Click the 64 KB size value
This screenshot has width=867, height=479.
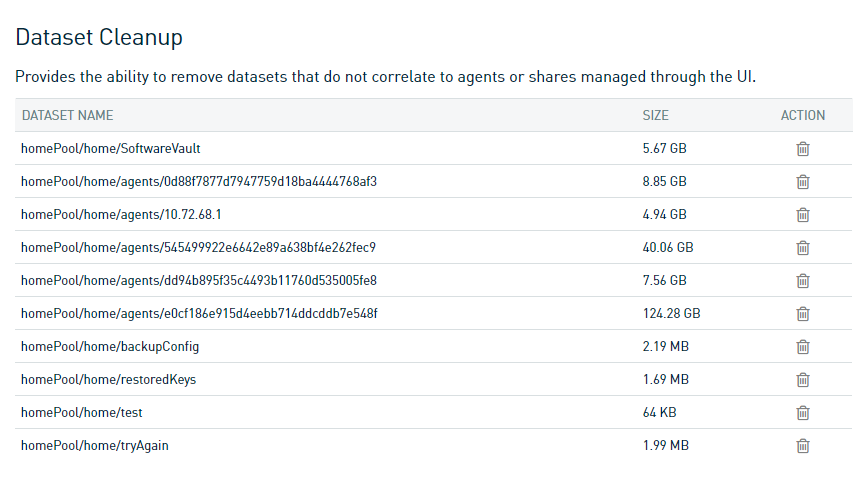pyautogui.click(x=659, y=413)
